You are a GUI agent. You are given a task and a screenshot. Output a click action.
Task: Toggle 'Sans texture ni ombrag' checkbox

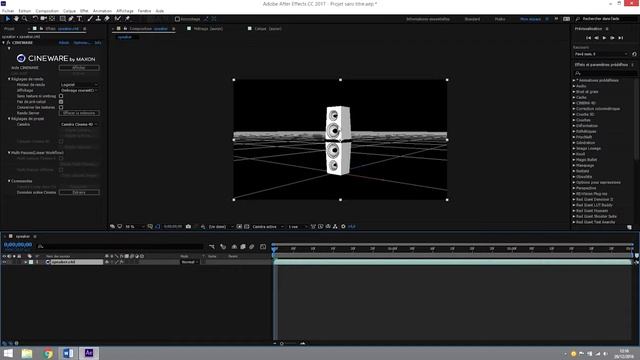coord(61,96)
